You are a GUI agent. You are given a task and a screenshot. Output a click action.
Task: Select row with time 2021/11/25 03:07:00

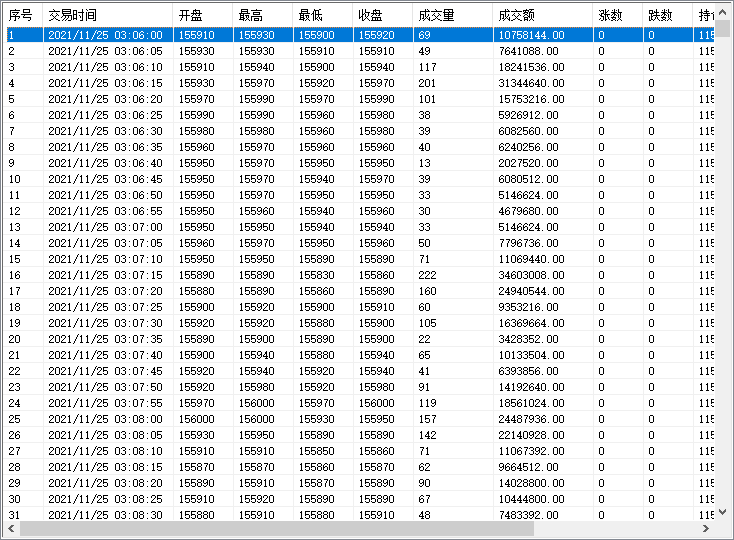360,227
